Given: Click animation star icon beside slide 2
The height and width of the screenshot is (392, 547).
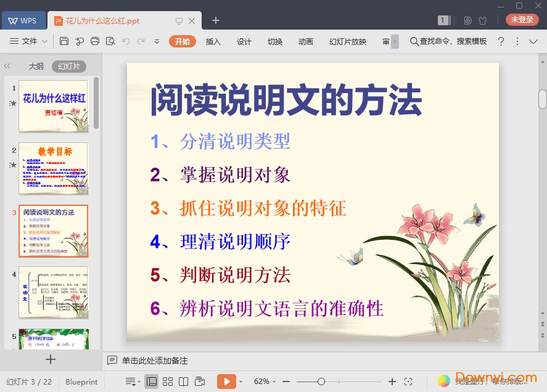Looking at the screenshot, I should (x=13, y=165).
